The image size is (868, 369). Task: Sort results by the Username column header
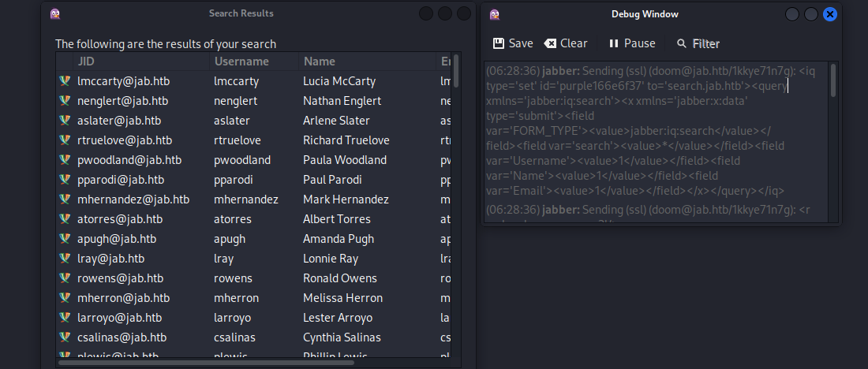[254, 61]
